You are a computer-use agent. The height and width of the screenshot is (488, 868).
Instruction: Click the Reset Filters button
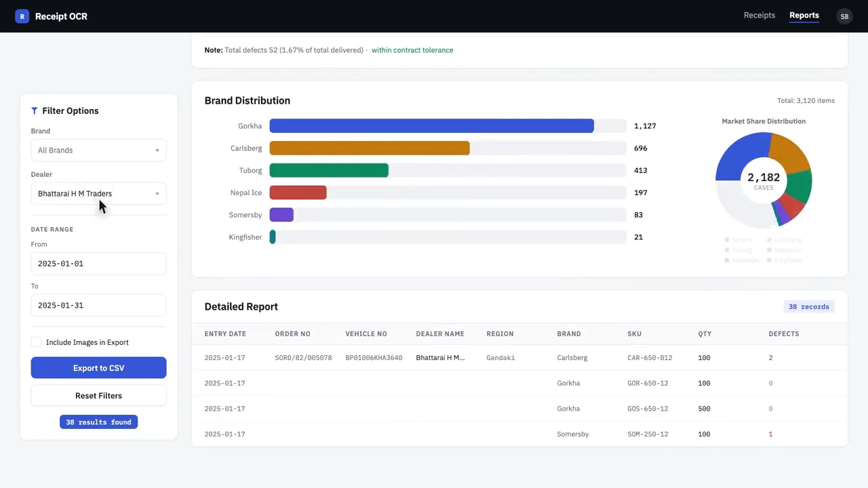[x=98, y=396]
